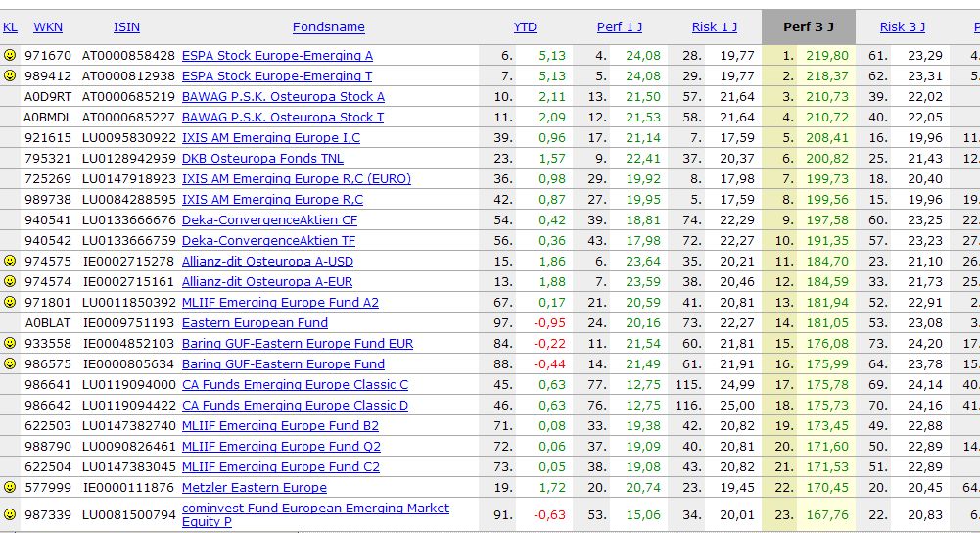Sort funds by Perf 1 J

[620, 26]
